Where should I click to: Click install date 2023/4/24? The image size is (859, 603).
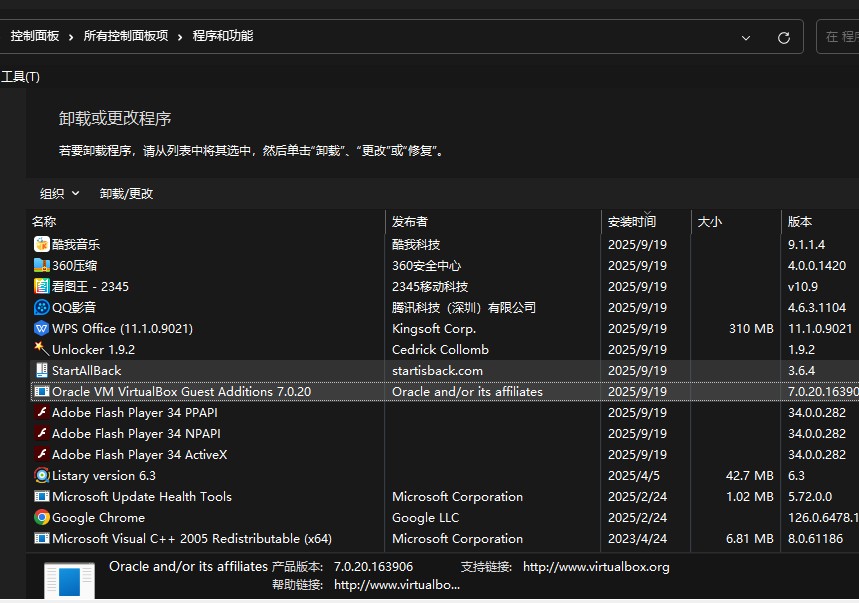click(637, 538)
